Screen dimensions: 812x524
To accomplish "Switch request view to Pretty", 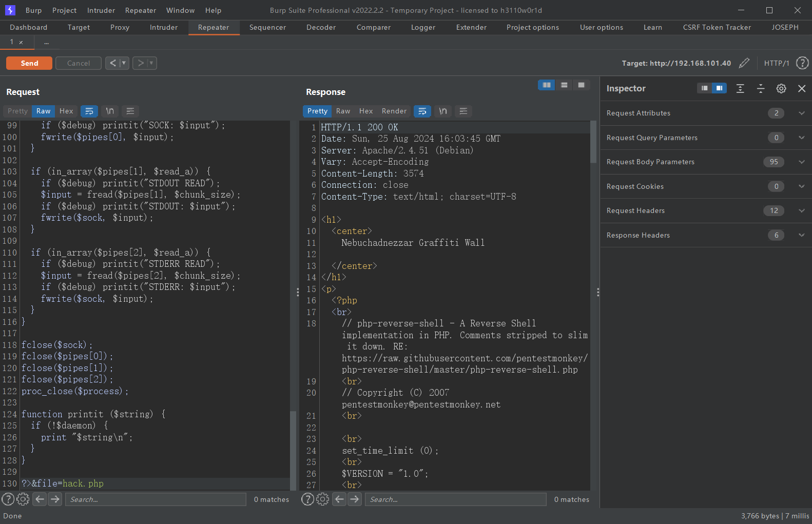I will point(17,111).
